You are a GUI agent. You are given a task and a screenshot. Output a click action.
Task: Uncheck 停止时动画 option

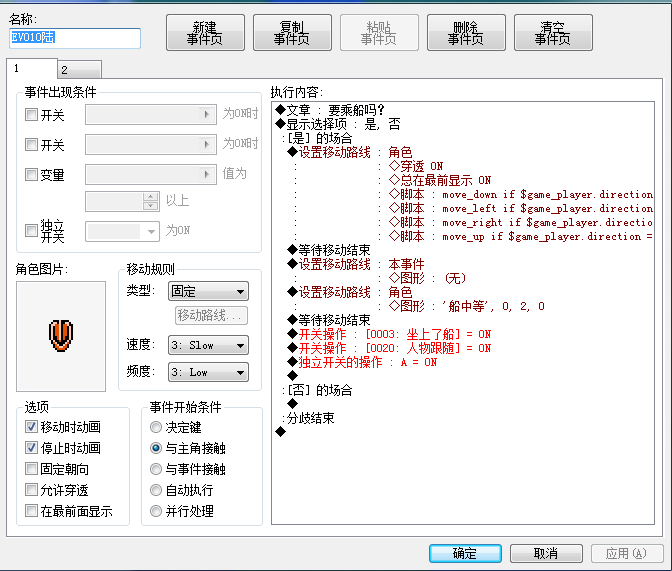pos(31,448)
